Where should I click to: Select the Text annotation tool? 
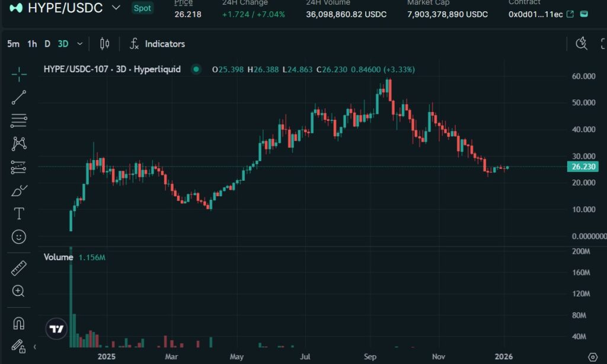[18, 213]
